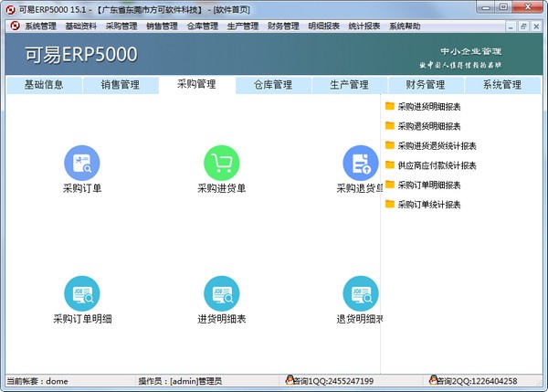Switch to the 基础信息 tab
This screenshot has height=392, width=548.
coord(44,85)
